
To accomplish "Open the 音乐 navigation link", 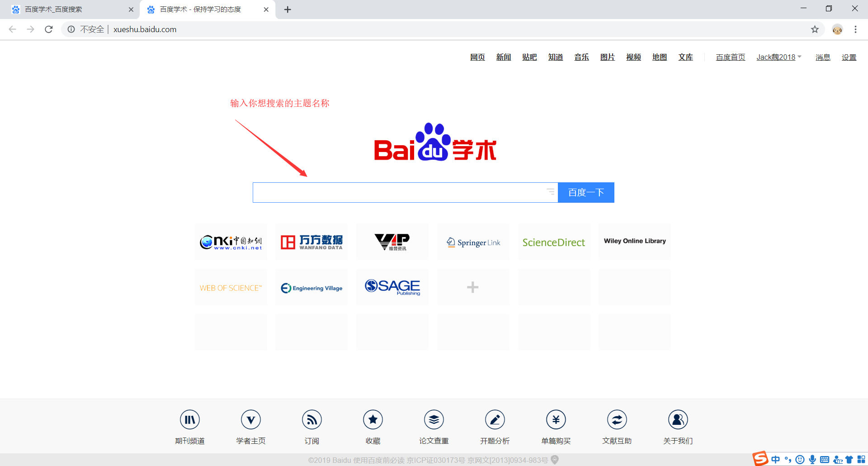I will click(x=582, y=57).
